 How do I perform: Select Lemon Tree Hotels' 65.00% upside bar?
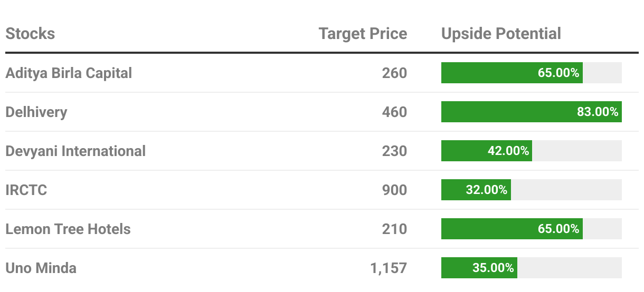coord(512,229)
